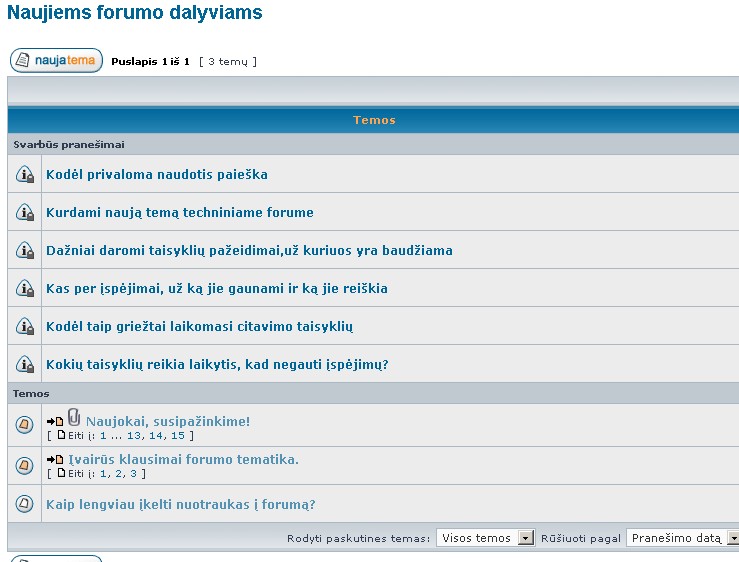Jump to page 3 of Įvairūs klausimai
The image size is (739, 562).
[x=133, y=473]
